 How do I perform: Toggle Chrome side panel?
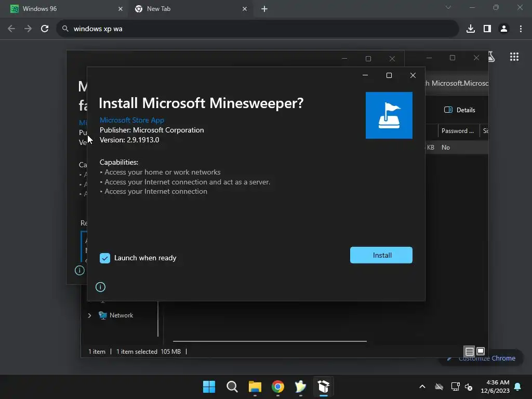point(487,29)
